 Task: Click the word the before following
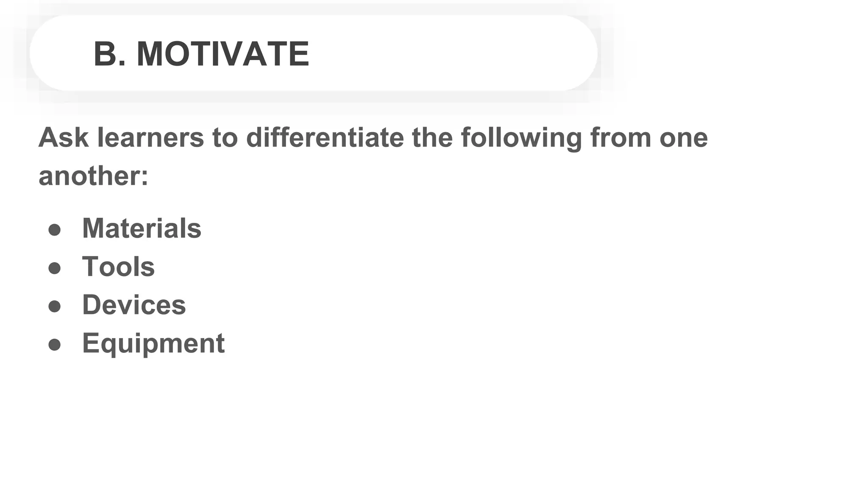click(x=432, y=138)
